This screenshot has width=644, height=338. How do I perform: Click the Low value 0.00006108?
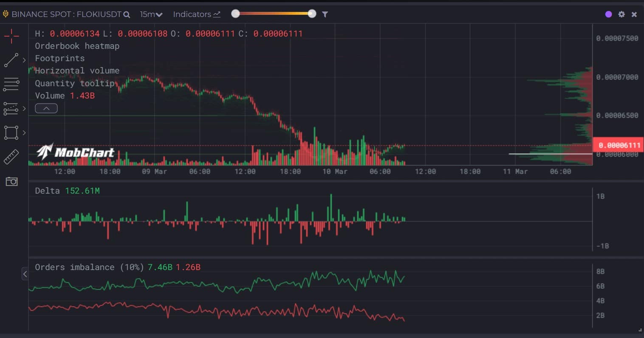[x=143, y=34]
